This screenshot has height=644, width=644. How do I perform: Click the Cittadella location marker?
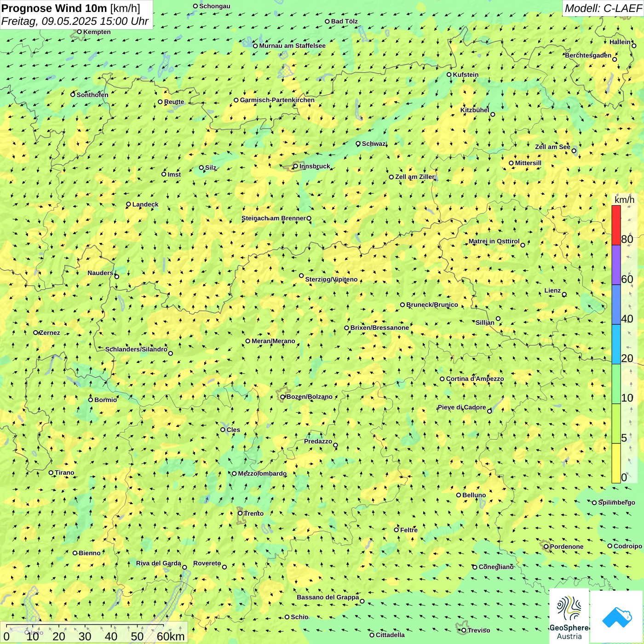(x=372, y=635)
